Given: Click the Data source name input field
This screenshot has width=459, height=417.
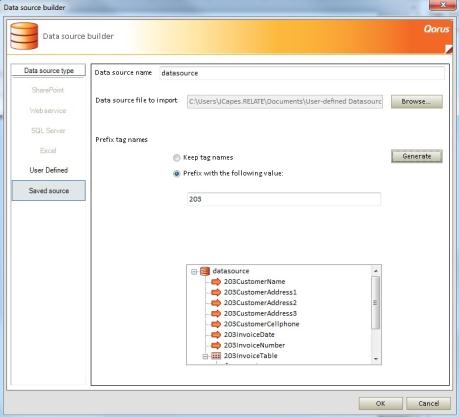Looking at the screenshot, I should 302,73.
